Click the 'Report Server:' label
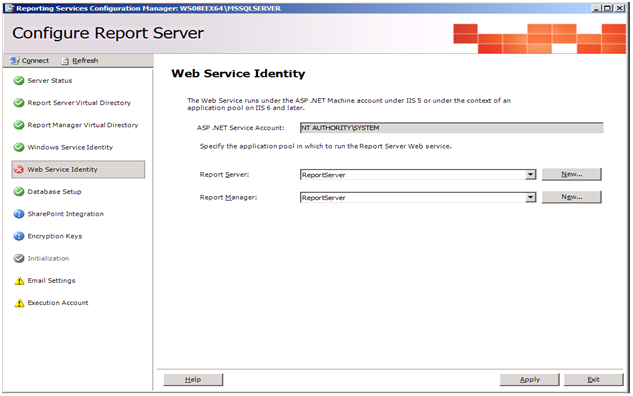Viewport: 633px width, 396px height. pos(224,174)
